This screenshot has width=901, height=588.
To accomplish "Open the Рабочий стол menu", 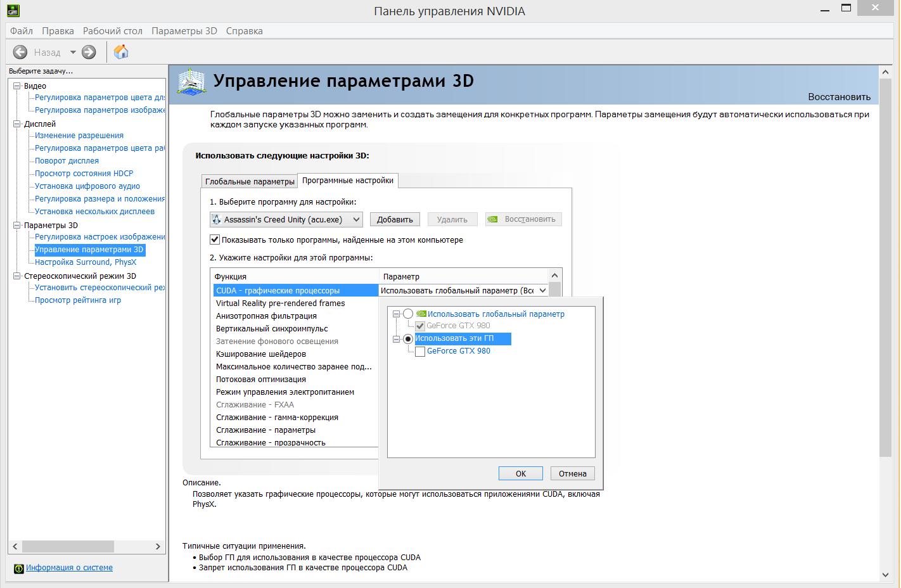I will (113, 30).
